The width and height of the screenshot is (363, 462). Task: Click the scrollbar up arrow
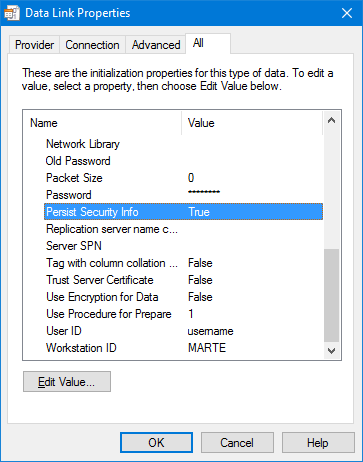331,120
